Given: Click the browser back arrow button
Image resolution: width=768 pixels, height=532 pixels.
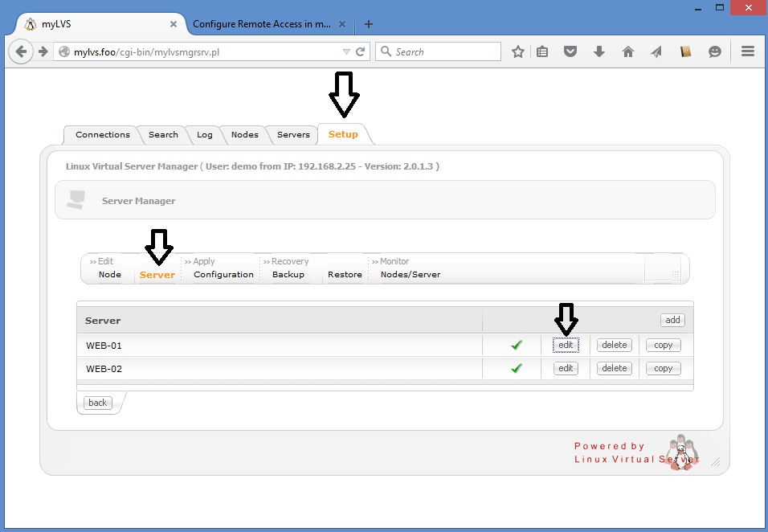Looking at the screenshot, I should click(x=22, y=51).
